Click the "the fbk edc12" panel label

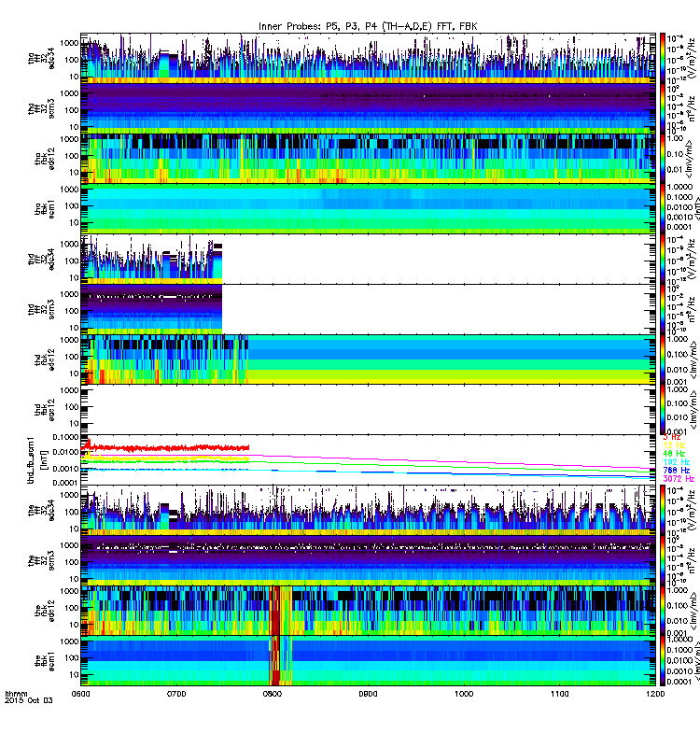click(45, 612)
